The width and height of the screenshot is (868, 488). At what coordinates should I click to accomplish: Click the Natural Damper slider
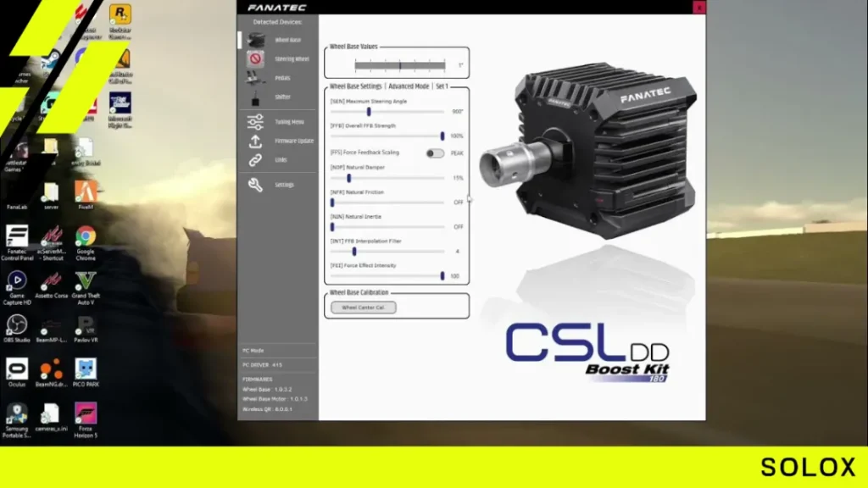pos(387,178)
